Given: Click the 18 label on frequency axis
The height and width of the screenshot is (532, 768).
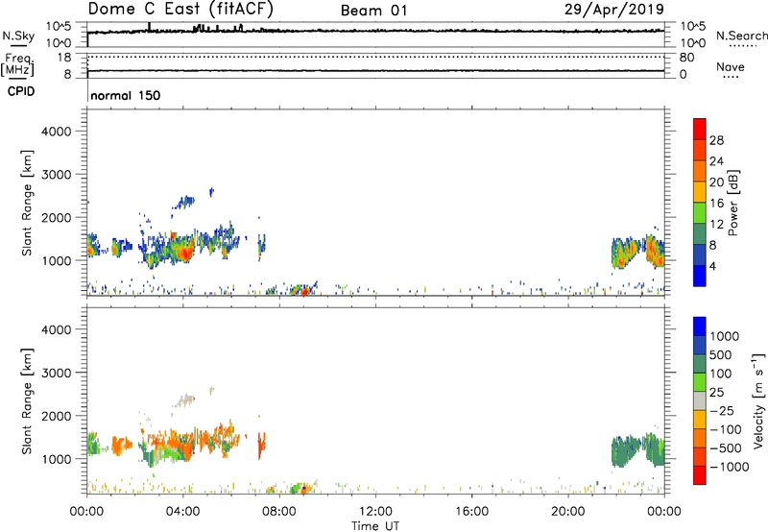Looking at the screenshot, I should click(64, 58).
